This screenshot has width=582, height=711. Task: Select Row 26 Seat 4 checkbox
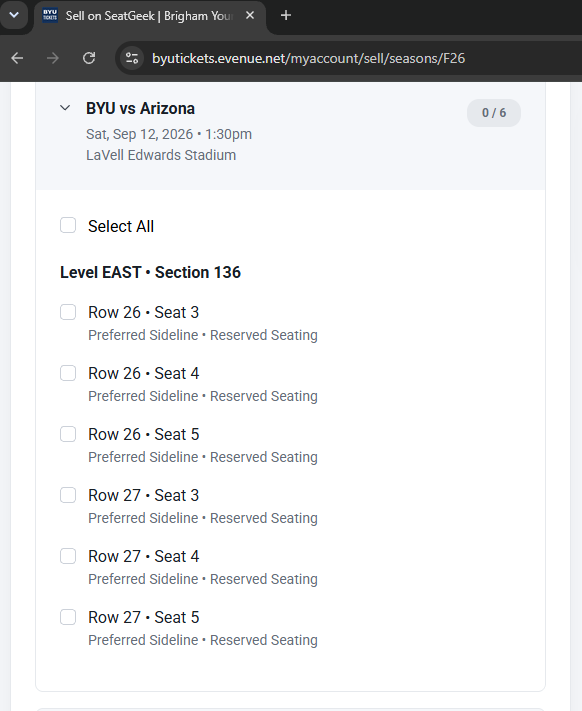(x=68, y=373)
